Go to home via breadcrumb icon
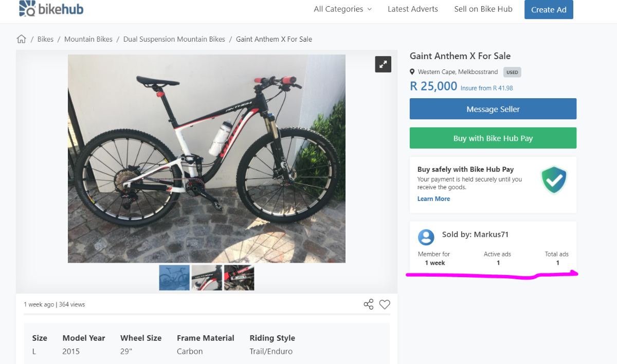The image size is (617, 364). point(21,39)
